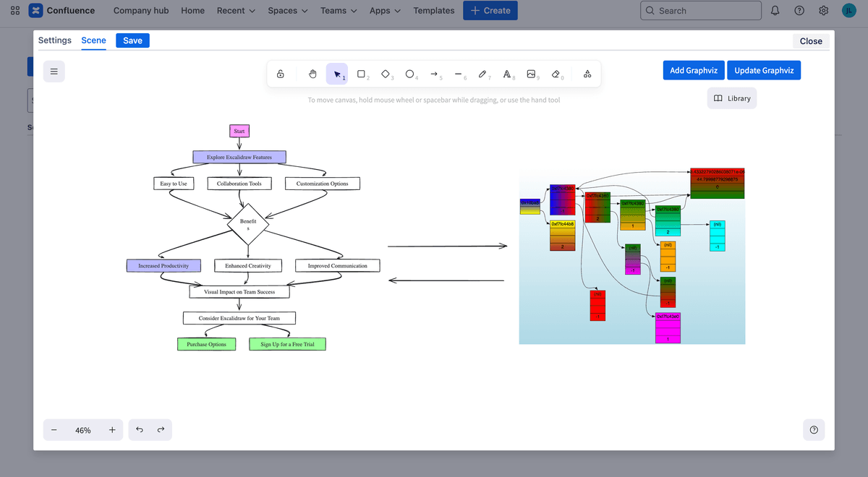Select the Line tool

point(459,74)
